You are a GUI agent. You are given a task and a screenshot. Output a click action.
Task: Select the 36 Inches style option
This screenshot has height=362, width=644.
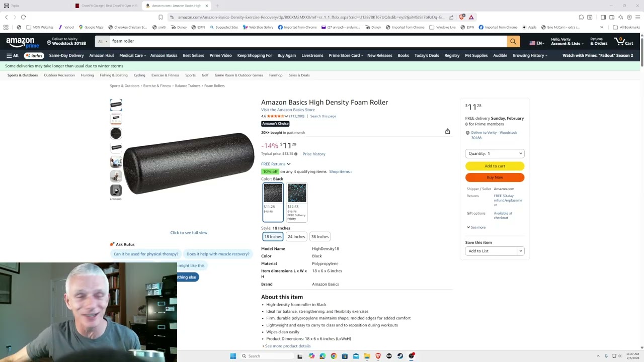coord(320,237)
